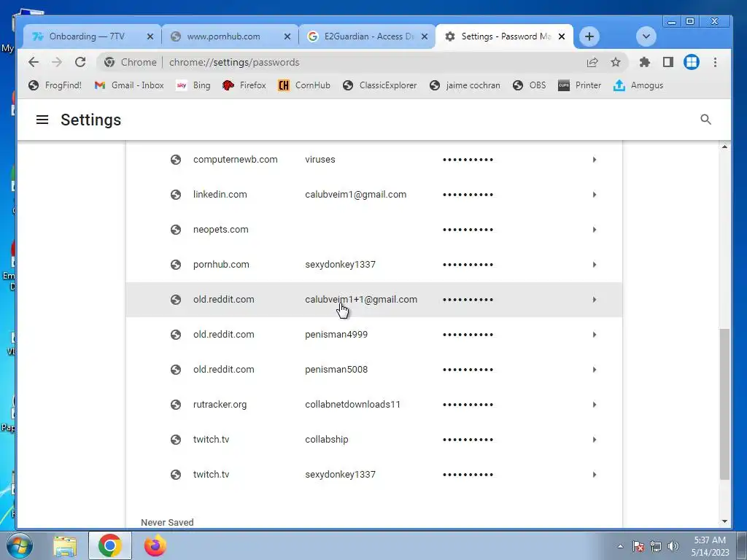Click the username calubveim1@gmail.com
Screen dimensions: 747x560
(356, 194)
